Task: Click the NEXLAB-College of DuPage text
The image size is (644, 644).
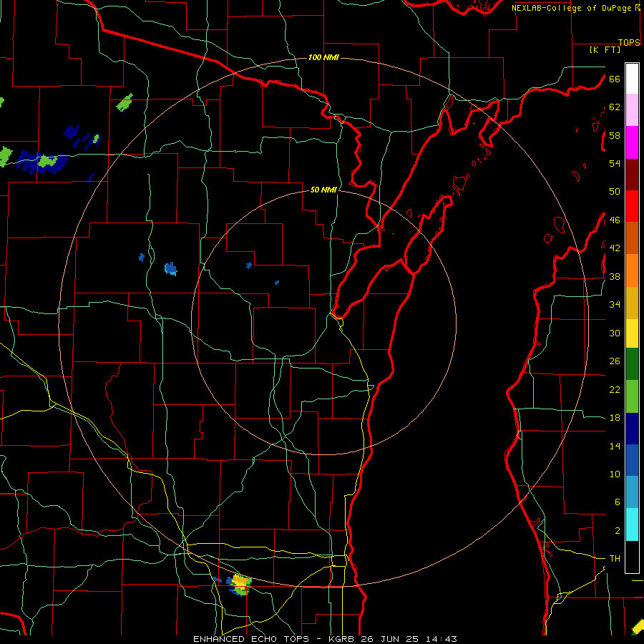Action: coord(572,8)
